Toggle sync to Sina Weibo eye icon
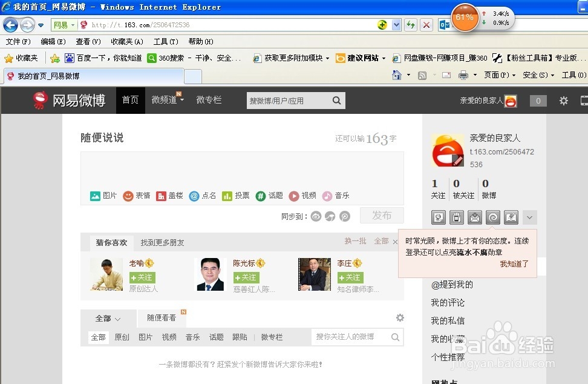This screenshot has width=588, height=384. [316, 216]
